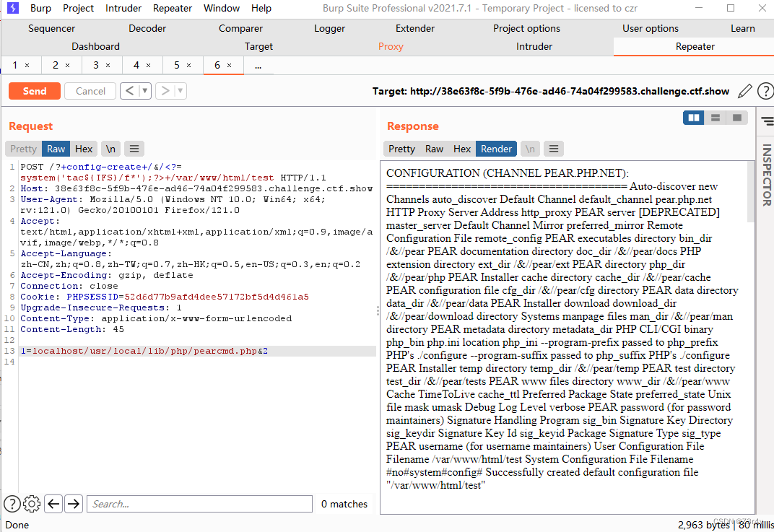Open search settings gear icon
The width and height of the screenshot is (774, 532).
[32, 504]
